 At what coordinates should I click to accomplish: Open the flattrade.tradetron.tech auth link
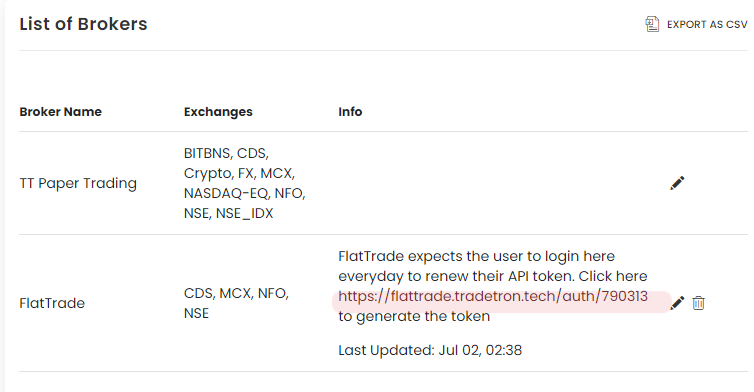click(493, 296)
